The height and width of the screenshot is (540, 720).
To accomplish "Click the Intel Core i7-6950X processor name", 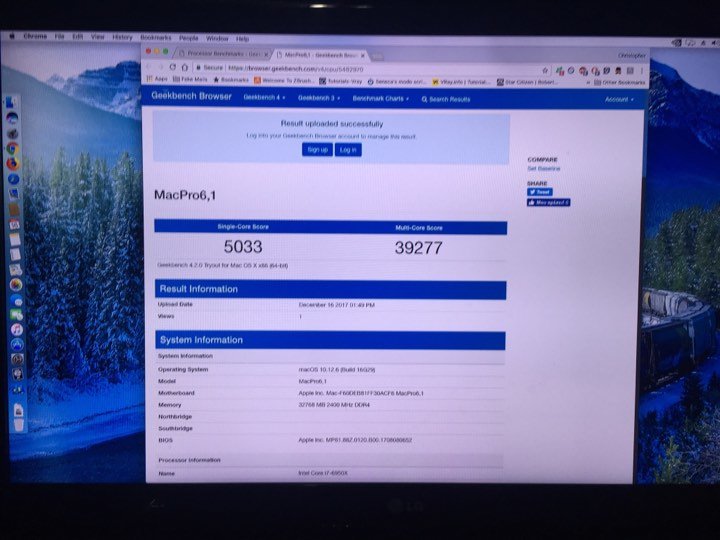I will click(x=323, y=473).
